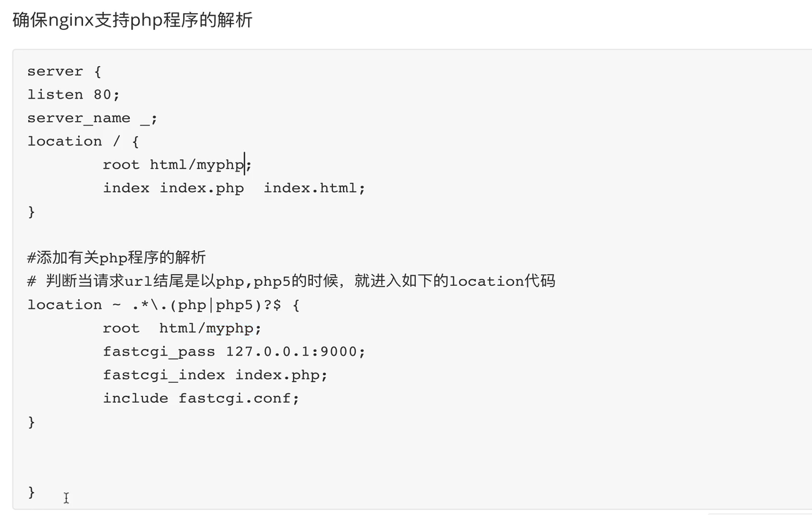Click closing brace after include fastcgi.conf
Viewport: 812px width, 515px height.
pyautogui.click(x=31, y=422)
